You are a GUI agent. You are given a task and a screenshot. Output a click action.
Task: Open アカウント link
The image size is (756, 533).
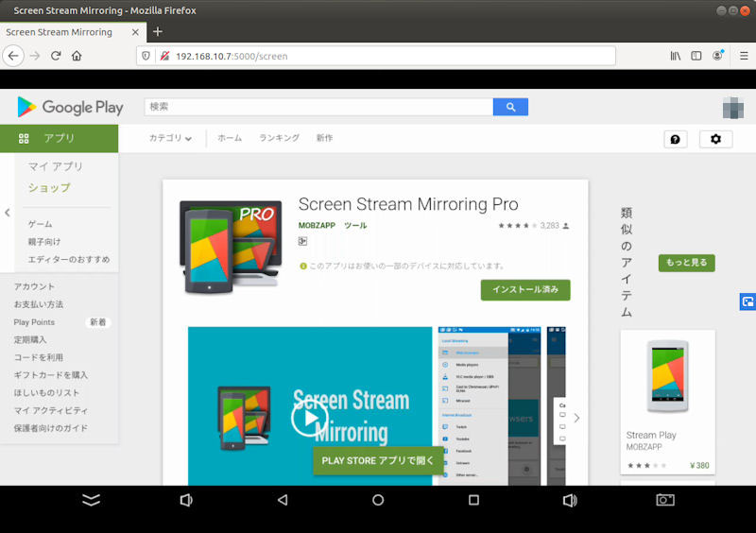[x=34, y=286]
